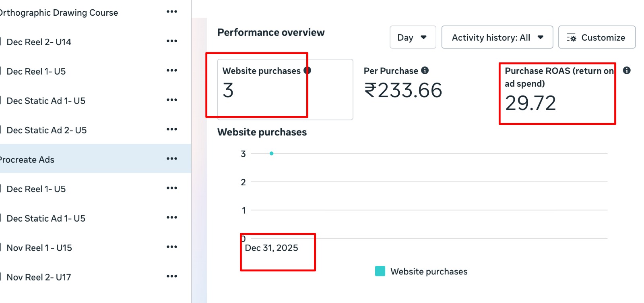Expand the Activity history: All dropdown
This screenshot has height=303, width=644.
[497, 37]
